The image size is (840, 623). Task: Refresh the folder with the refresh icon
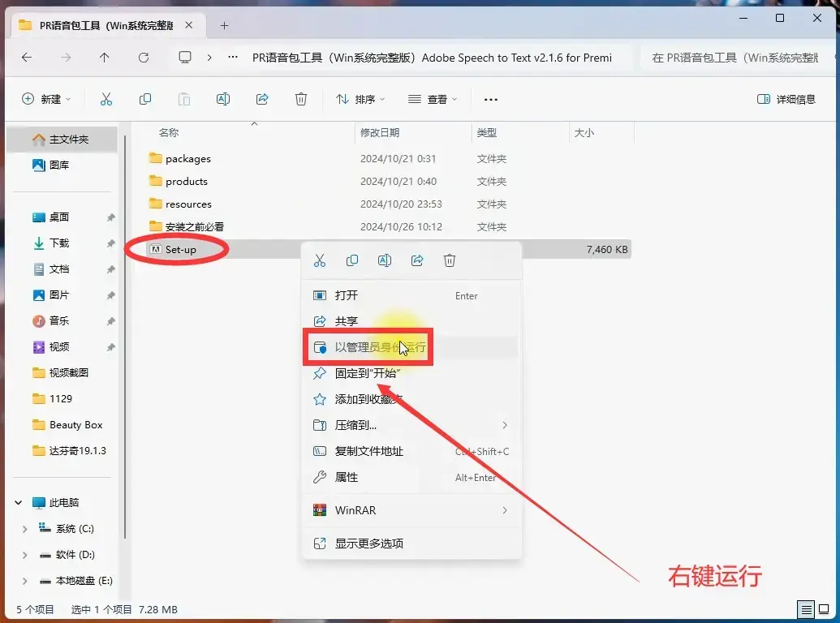[x=144, y=58]
